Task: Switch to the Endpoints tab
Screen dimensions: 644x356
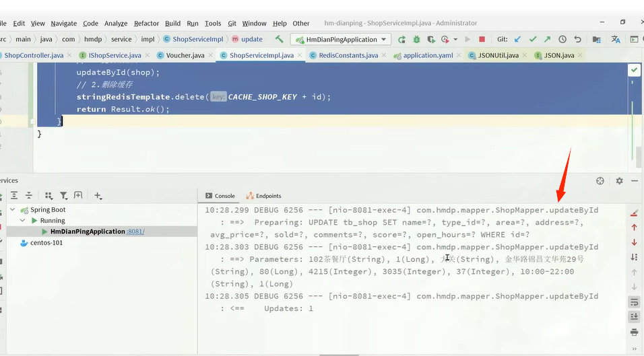Action: [x=263, y=196]
